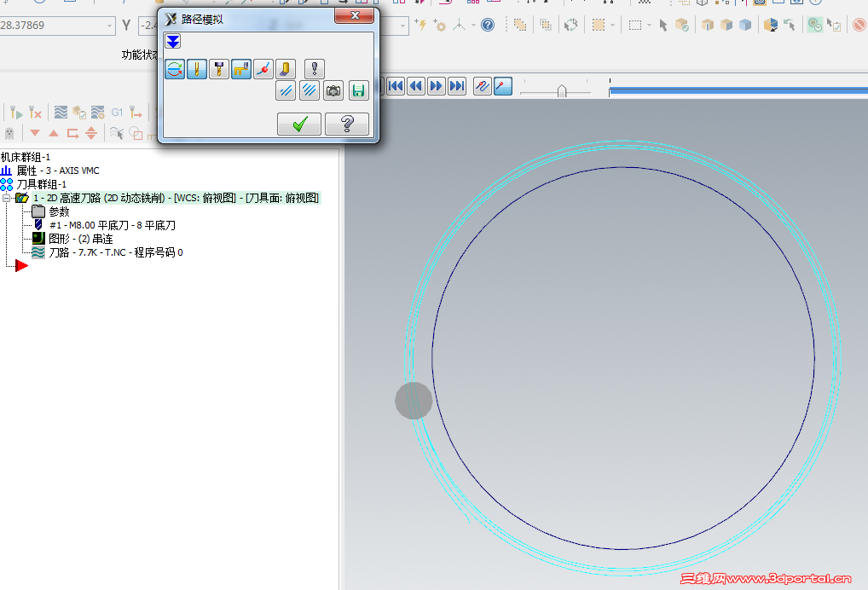This screenshot has height=590, width=868.
Task: Toggle tool holder display in backplot dialog
Action: click(219, 69)
